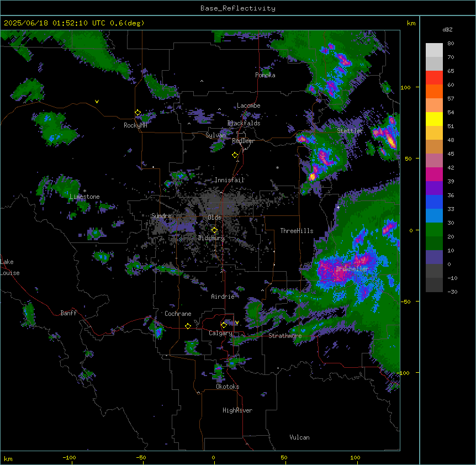
Task: Select the yellow diamond marker below Cochrane
Action: [x=188, y=326]
